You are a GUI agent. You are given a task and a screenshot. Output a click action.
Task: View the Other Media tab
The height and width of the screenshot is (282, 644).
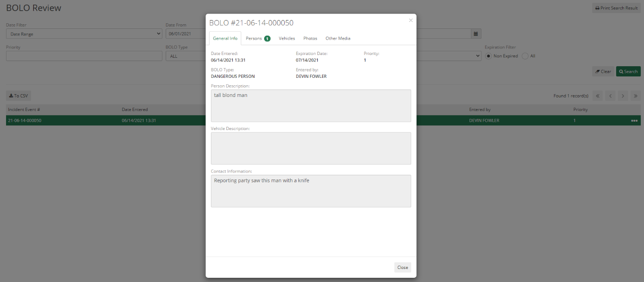click(338, 38)
